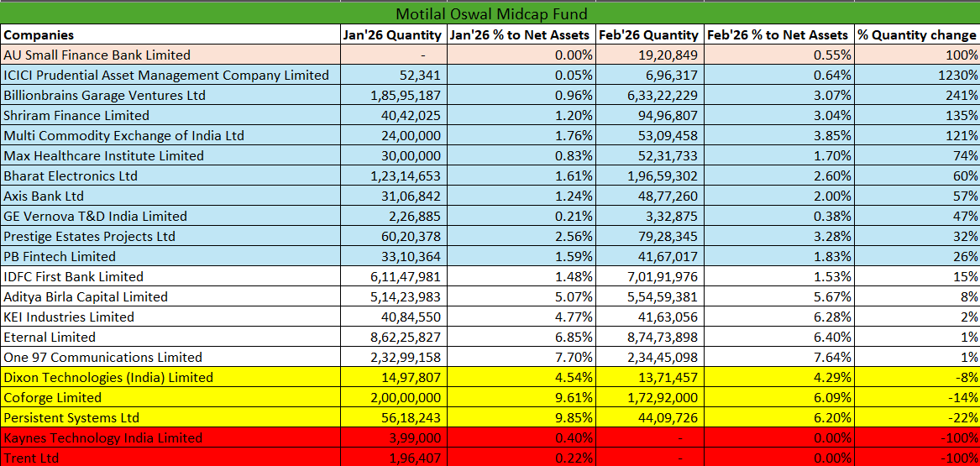
Task: Select the 241% quantity change cell
Action: [x=918, y=95]
